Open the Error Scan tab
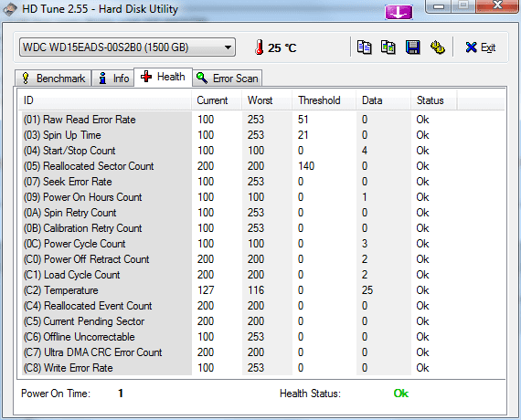Screen dimensions: 521x420 228,79
